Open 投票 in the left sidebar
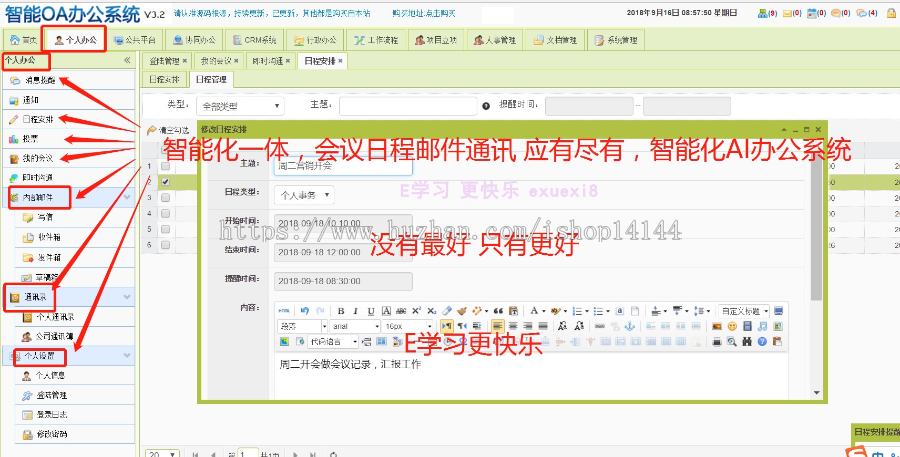Image resolution: width=900 pixels, height=457 pixels. coord(68,139)
